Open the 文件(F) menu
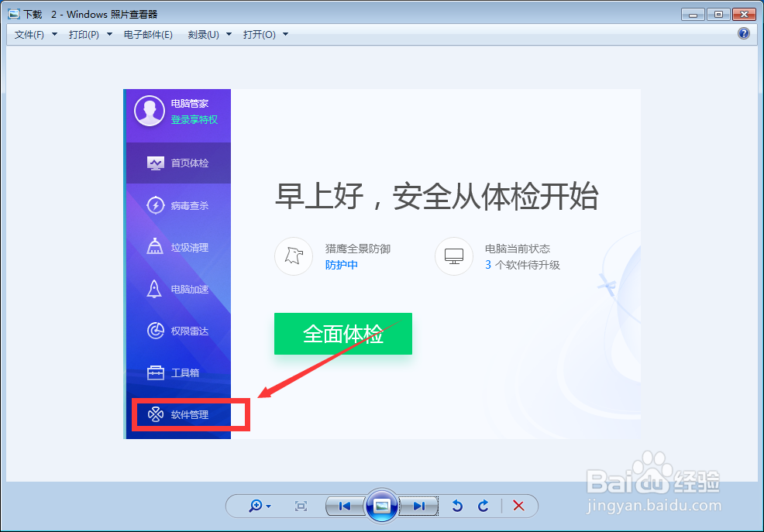Image resolution: width=764 pixels, height=532 pixels. click(29, 35)
